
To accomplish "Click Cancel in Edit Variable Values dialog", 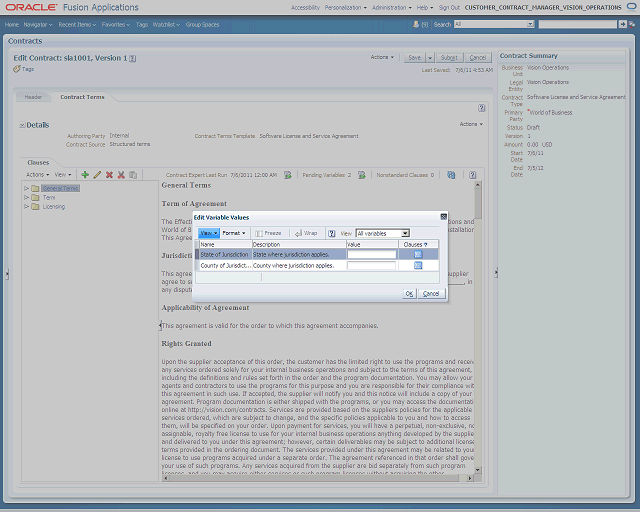I will point(431,294).
